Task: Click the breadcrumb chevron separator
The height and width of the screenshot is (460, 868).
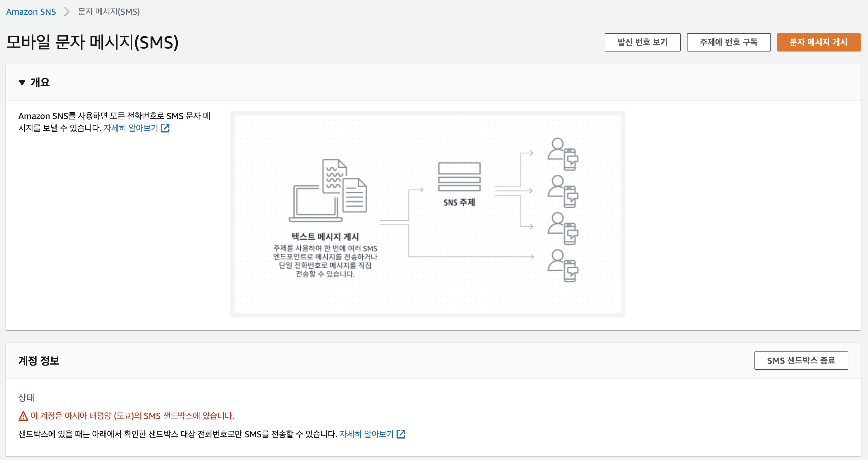Action: tap(67, 12)
